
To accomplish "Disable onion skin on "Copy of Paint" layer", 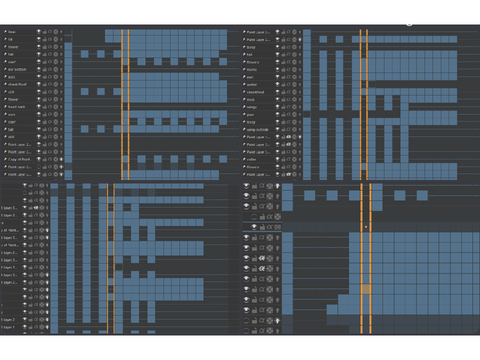I will (61, 159).
